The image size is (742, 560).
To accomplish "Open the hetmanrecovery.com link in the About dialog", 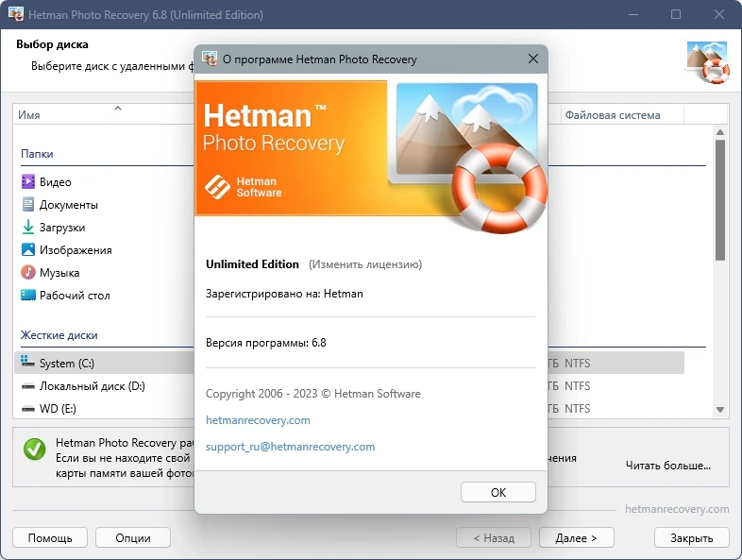I will tap(258, 420).
